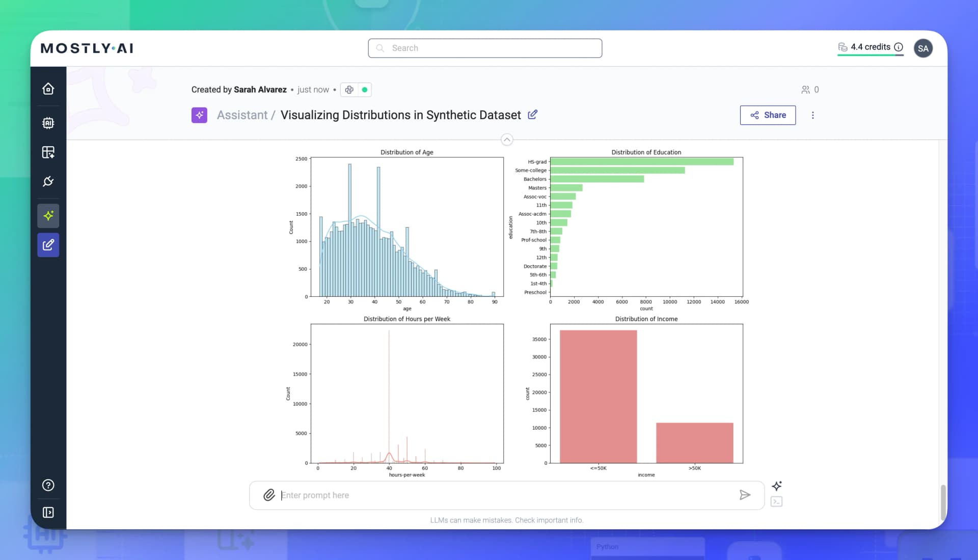This screenshot has width=978, height=560.
Task: Rename the conversation using the title edit icon
Action: [x=532, y=115]
